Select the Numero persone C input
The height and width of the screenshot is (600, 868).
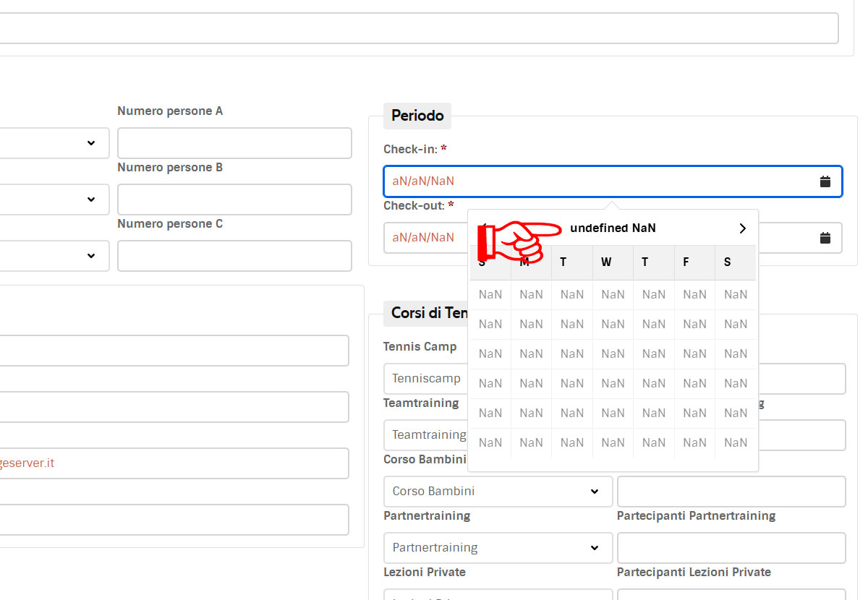point(234,256)
